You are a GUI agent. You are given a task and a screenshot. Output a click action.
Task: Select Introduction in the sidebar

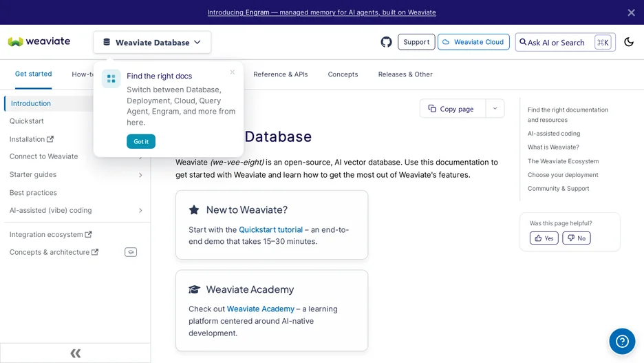point(31,103)
